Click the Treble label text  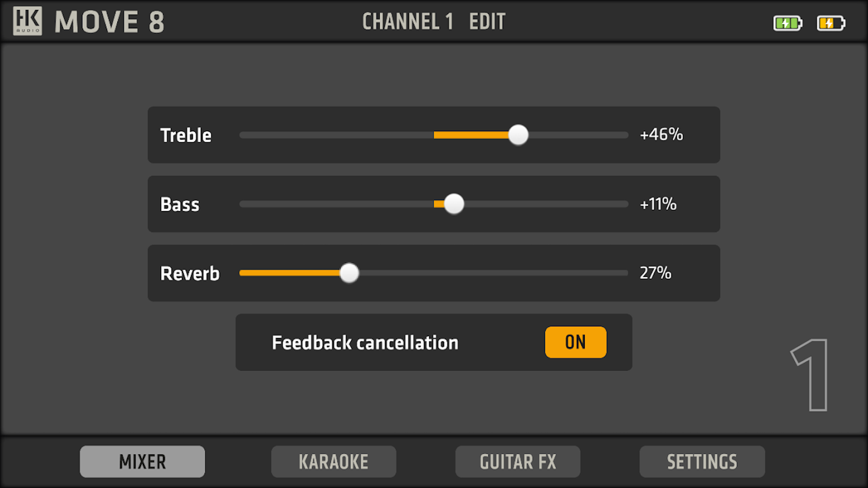pyautogui.click(x=186, y=135)
